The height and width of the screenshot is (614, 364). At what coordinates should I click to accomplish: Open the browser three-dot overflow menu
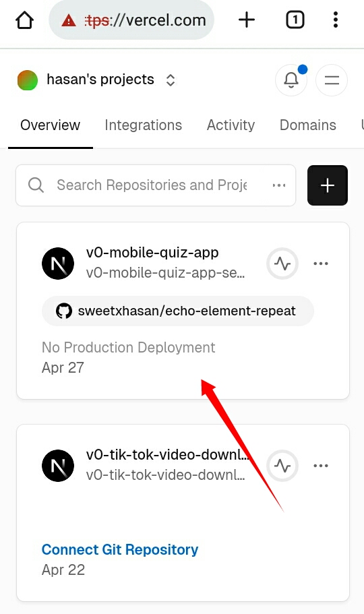click(336, 20)
